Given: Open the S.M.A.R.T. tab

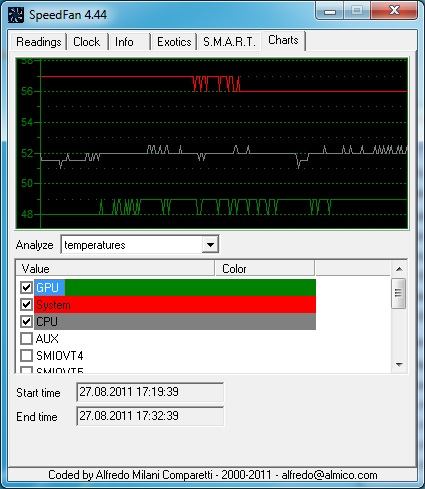Looking at the screenshot, I should click(229, 42).
